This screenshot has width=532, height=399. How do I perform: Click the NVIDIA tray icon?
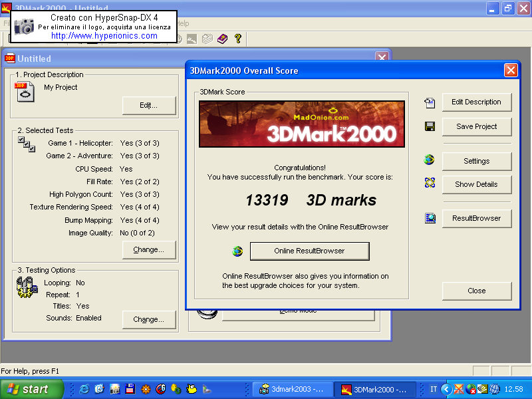(482, 389)
